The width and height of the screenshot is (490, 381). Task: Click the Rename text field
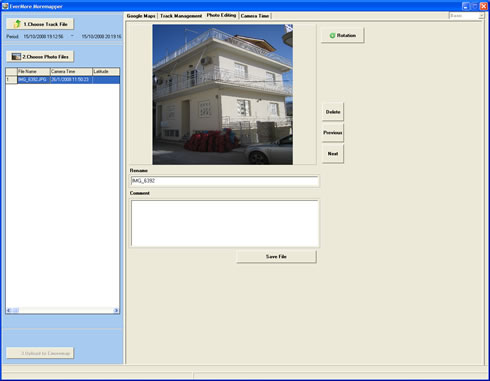click(x=225, y=181)
